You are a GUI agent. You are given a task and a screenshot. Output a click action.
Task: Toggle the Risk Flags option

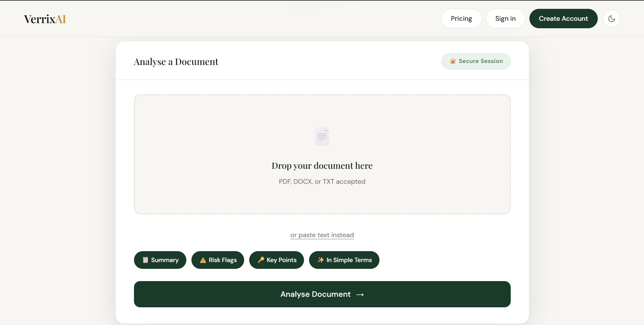coord(218,260)
